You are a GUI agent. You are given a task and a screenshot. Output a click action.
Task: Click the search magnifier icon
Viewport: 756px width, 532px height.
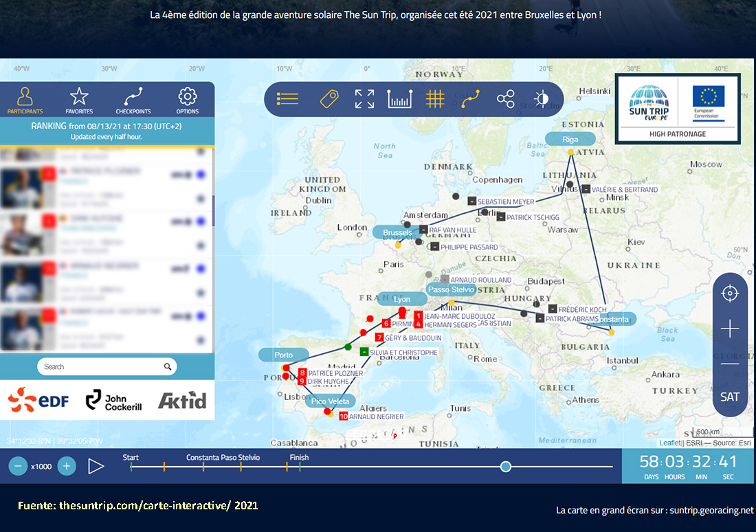click(167, 366)
